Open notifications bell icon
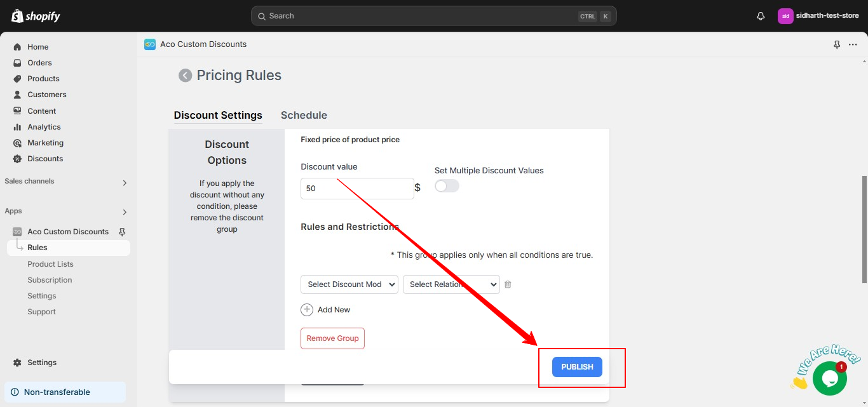868x407 pixels. [x=761, y=16]
